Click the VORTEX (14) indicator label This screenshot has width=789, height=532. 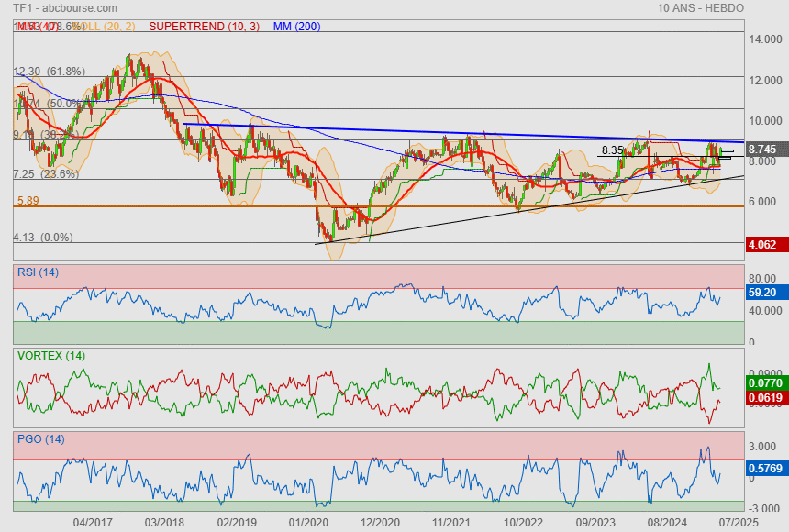pos(50,356)
